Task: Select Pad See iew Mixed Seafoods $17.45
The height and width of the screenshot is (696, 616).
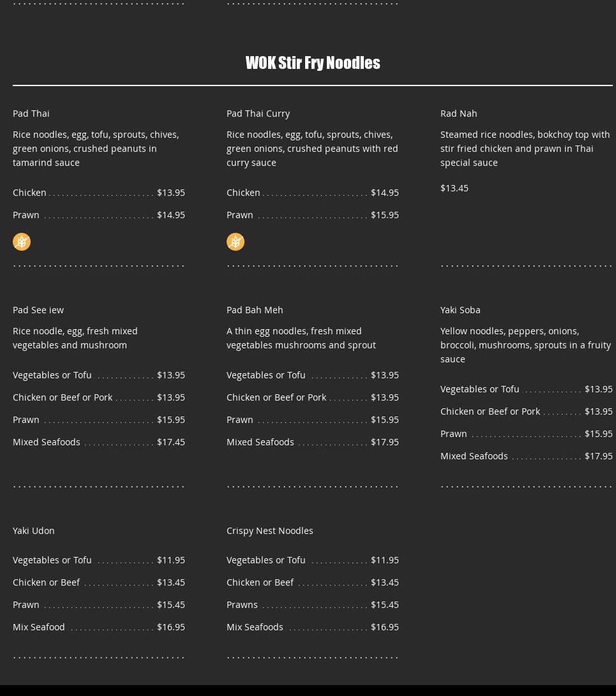Action: [x=170, y=442]
